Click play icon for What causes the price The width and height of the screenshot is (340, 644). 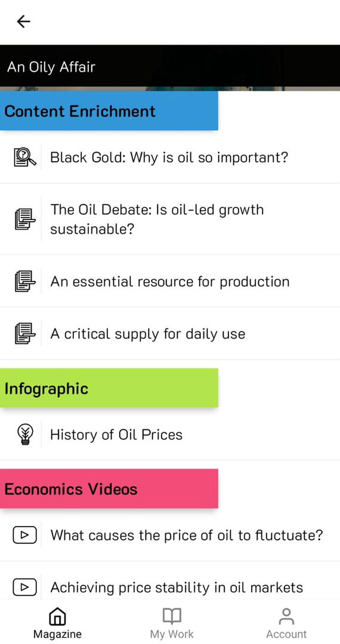(25, 535)
